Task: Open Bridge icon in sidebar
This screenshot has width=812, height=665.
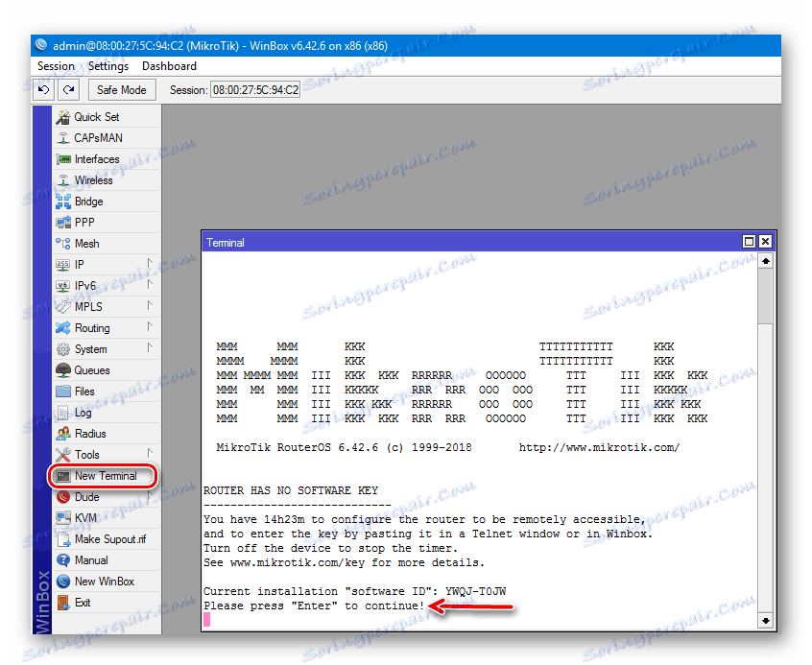Action: [63, 202]
